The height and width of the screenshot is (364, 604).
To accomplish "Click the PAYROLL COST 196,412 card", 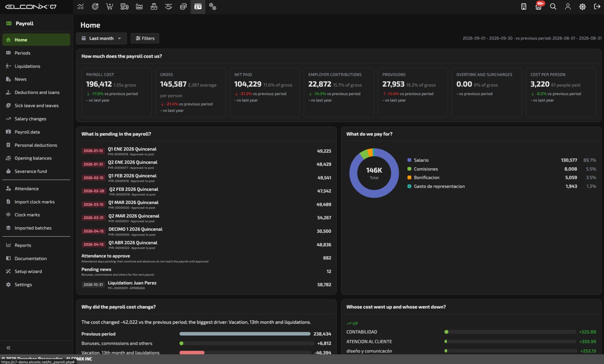I will (x=117, y=92).
